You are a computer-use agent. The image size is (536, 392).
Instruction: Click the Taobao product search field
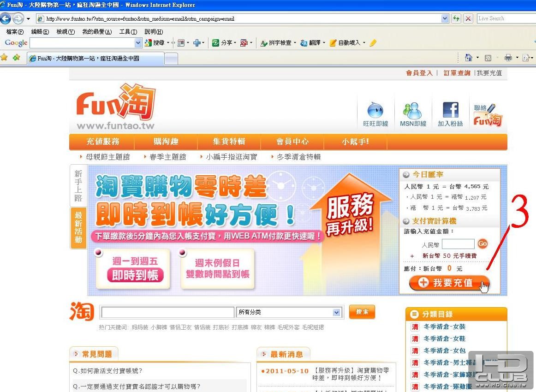point(167,312)
